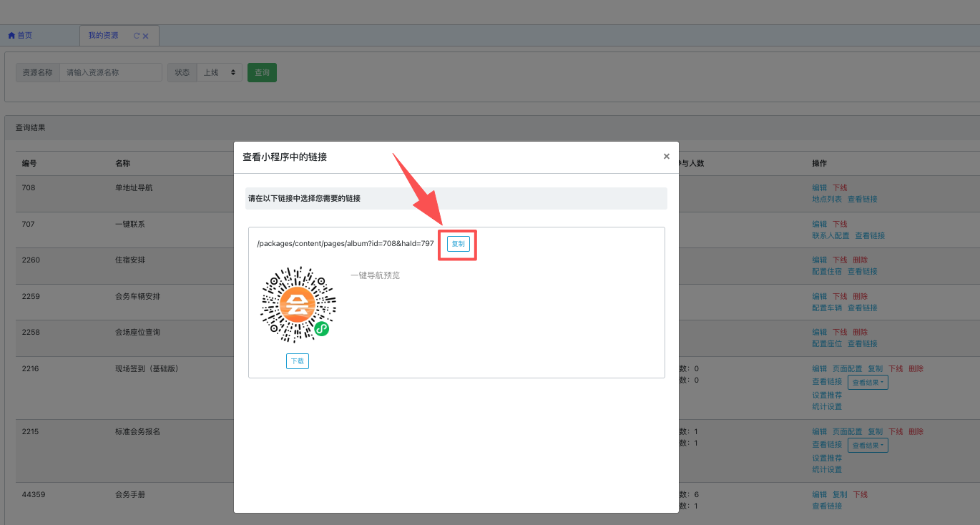Click the home icon in the 首页 tab
Image resolution: width=980 pixels, height=525 pixels.
(x=11, y=36)
